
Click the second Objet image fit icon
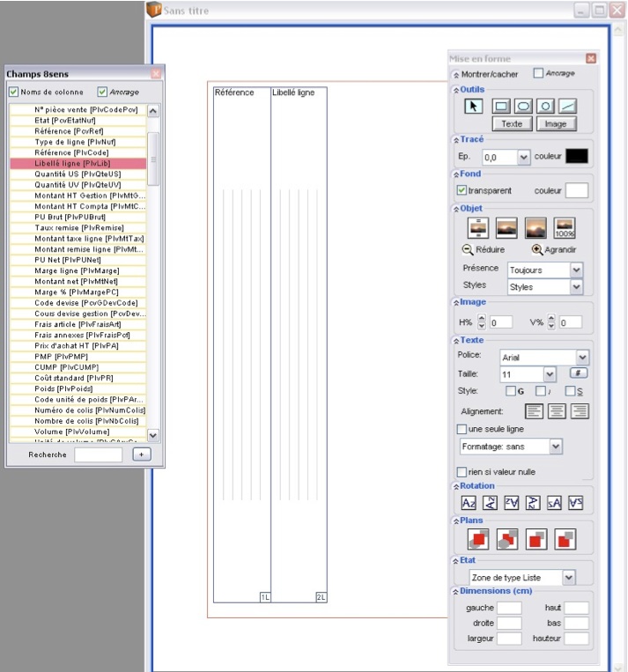click(506, 227)
